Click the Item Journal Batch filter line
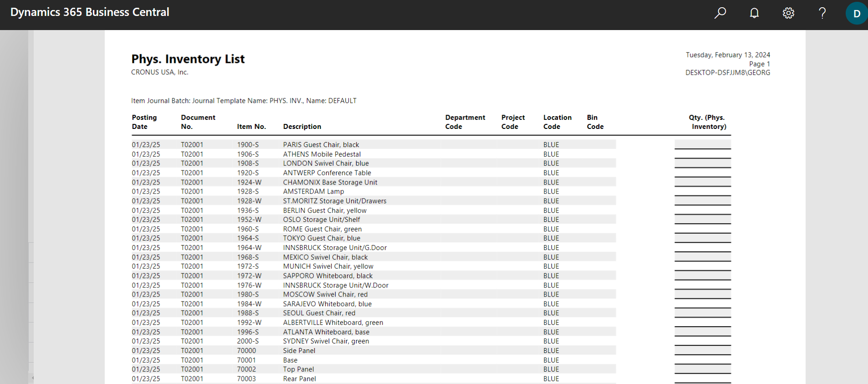This screenshot has width=868, height=384. (x=244, y=101)
